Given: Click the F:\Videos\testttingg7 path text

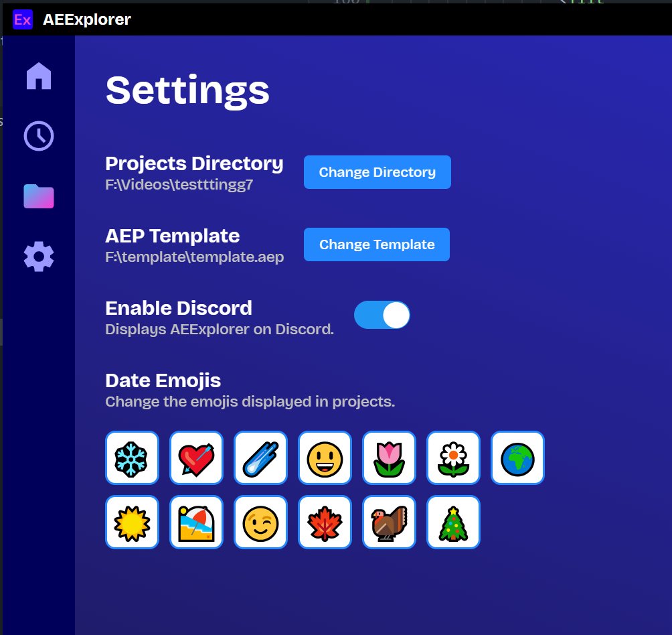Looking at the screenshot, I should pos(179,185).
